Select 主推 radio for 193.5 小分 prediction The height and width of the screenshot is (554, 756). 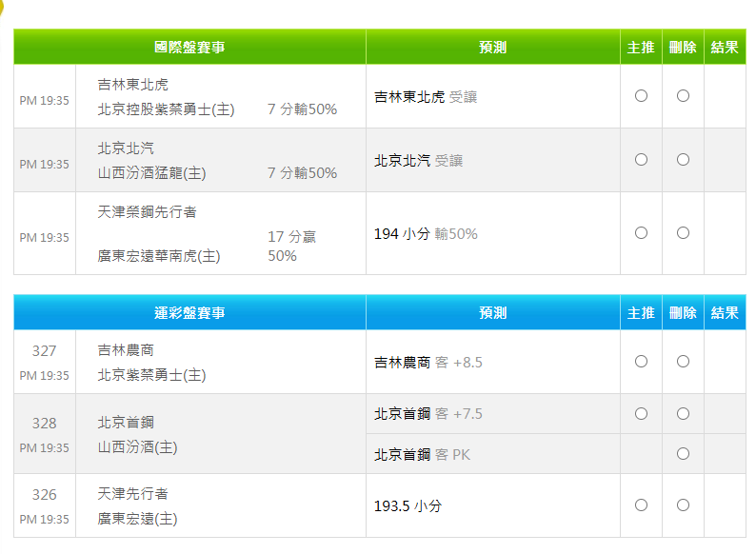641,505
